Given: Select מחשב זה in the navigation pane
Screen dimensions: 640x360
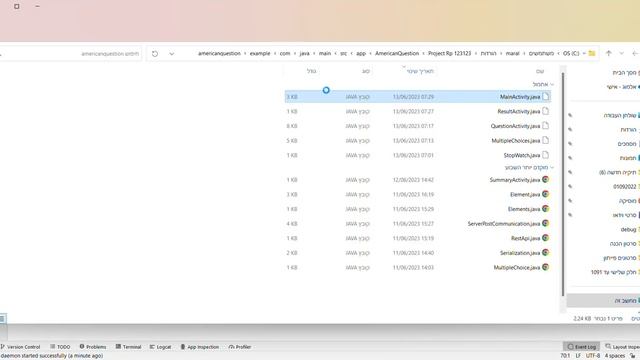Looking at the screenshot, I should [603, 300].
